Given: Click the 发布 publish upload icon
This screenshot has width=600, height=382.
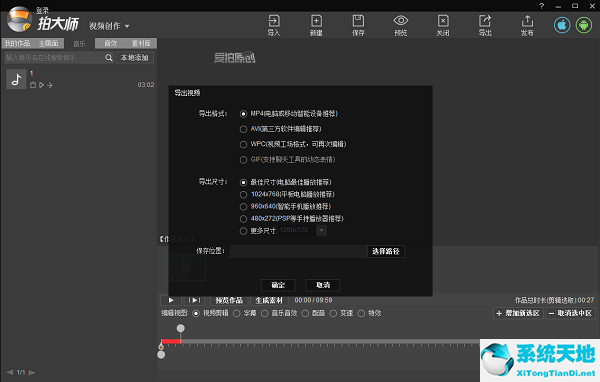Looking at the screenshot, I should pyautogui.click(x=527, y=25).
